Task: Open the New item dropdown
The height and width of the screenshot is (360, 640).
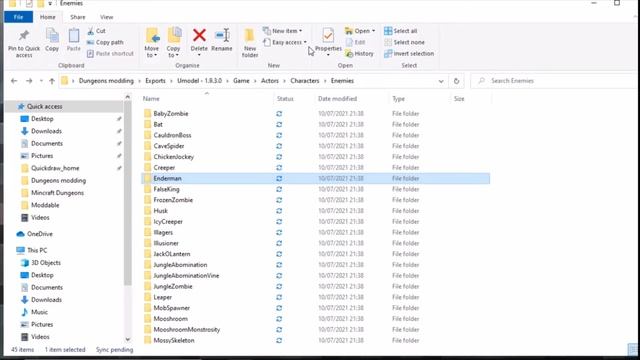Action: click(x=282, y=31)
